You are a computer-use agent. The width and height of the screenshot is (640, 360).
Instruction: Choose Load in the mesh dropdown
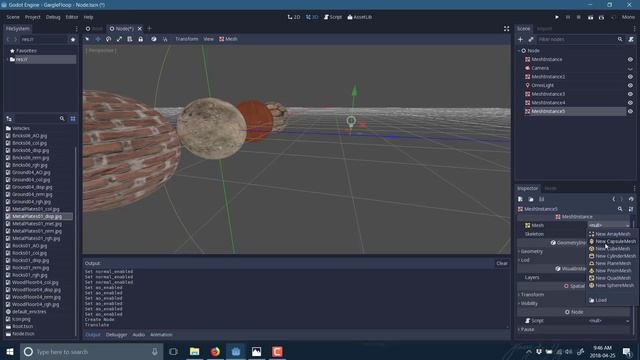click(613, 300)
